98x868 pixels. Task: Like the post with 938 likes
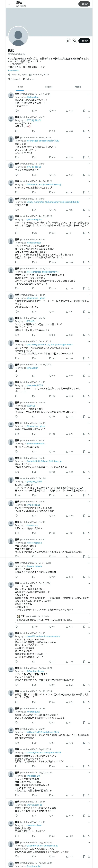click(x=52, y=111)
